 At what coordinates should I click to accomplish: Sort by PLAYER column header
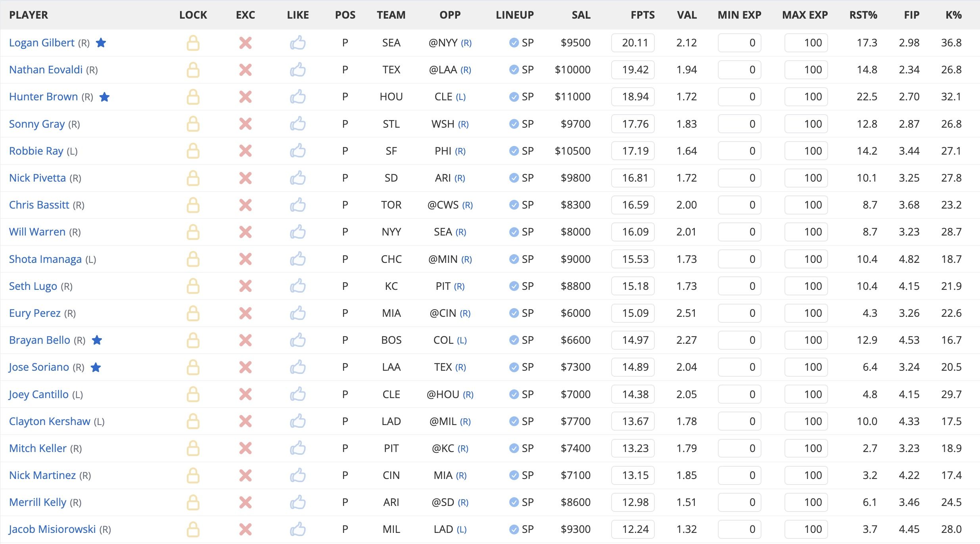coord(29,15)
